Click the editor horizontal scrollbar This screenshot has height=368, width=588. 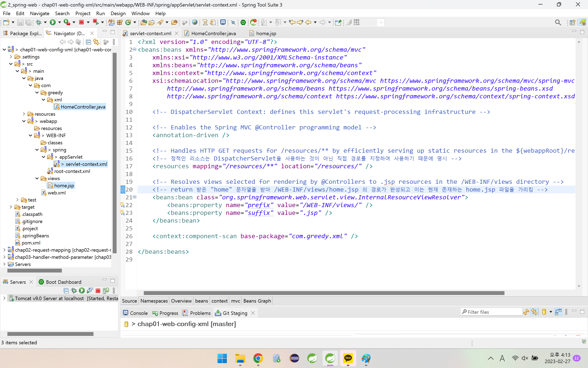coord(324,293)
